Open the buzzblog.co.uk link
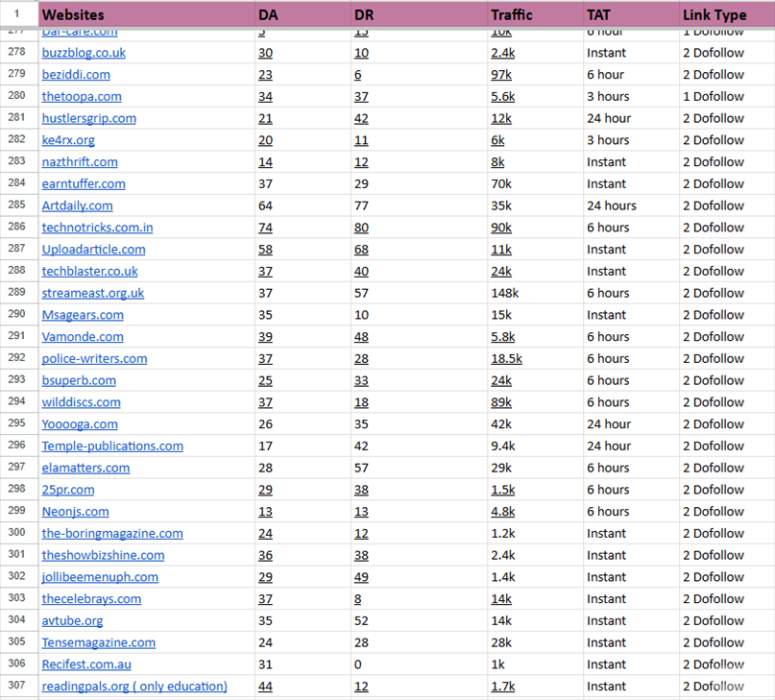This screenshot has width=775, height=700. click(84, 53)
